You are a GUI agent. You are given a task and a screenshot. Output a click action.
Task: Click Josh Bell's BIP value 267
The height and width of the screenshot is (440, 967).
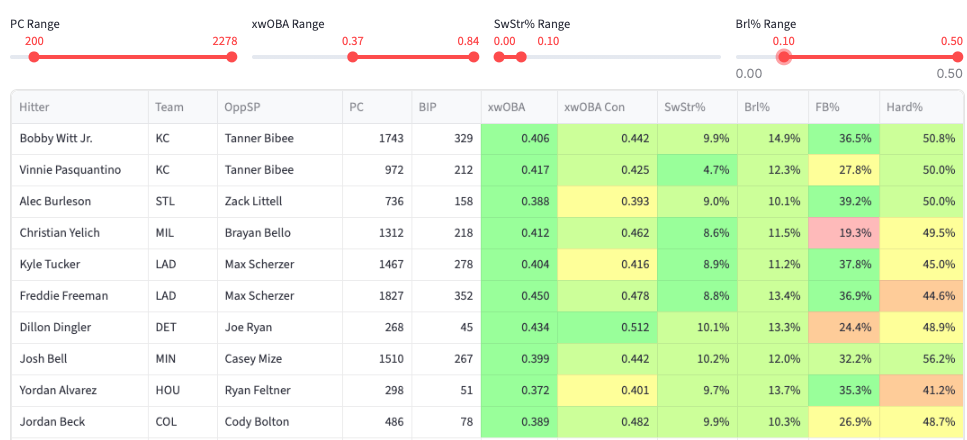(x=446, y=359)
